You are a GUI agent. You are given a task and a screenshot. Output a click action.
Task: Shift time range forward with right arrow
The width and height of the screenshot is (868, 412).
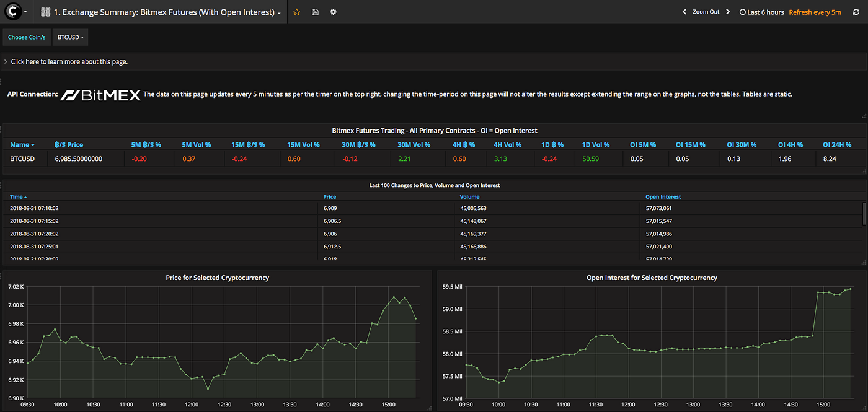click(728, 12)
